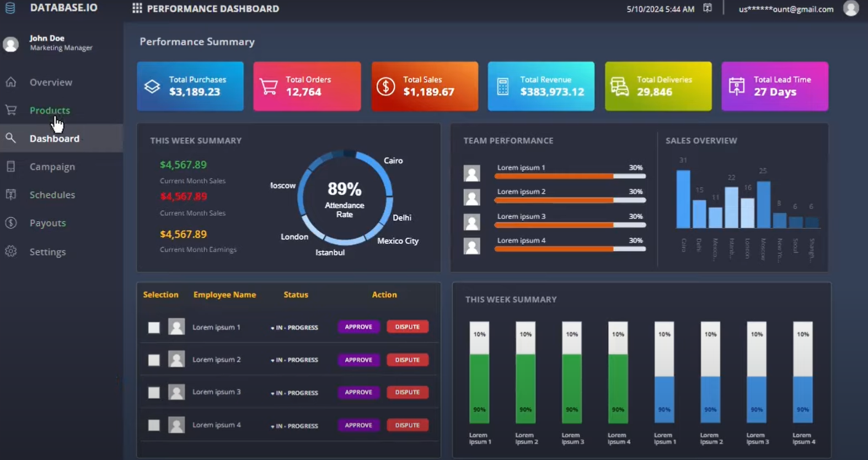This screenshot has width=868, height=460.
Task: Click the Overview home icon
Action: click(10, 82)
